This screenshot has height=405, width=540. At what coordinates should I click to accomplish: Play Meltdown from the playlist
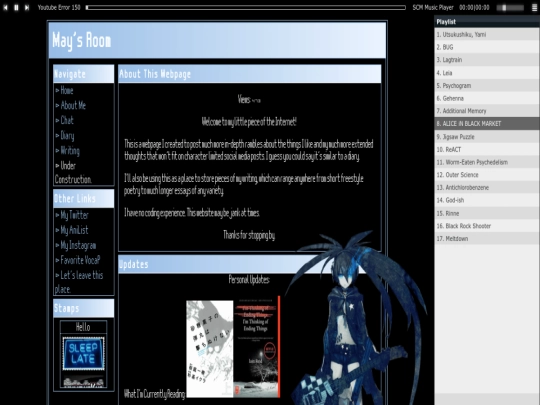[x=487, y=239]
